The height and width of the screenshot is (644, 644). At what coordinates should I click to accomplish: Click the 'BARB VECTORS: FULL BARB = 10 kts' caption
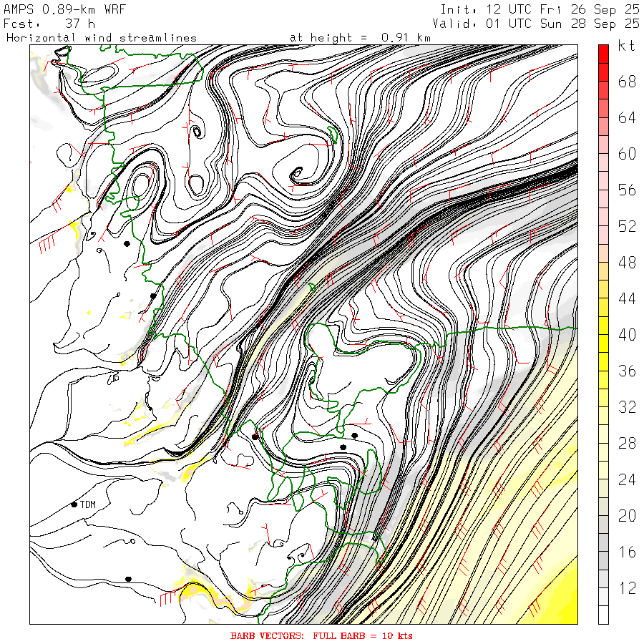pos(321,636)
